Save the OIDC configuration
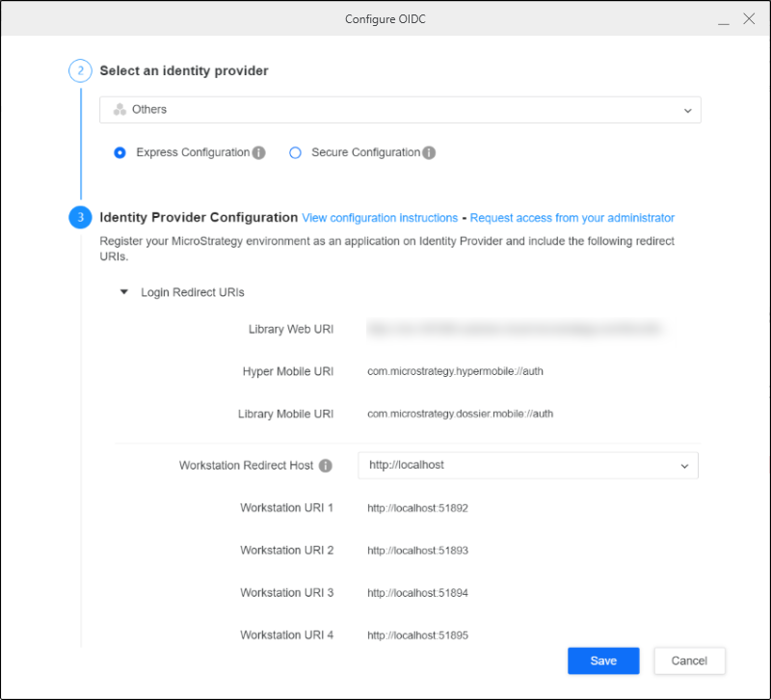This screenshot has height=700, width=771. [603, 660]
